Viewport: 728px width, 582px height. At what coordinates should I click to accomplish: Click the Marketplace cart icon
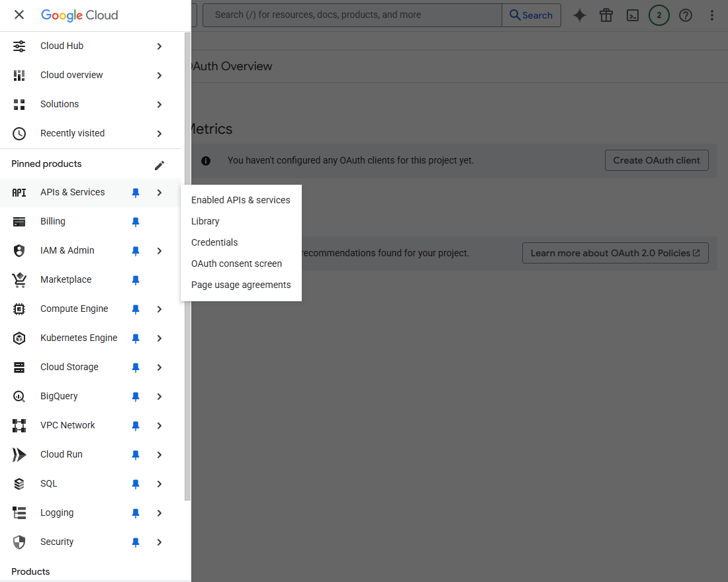19,280
